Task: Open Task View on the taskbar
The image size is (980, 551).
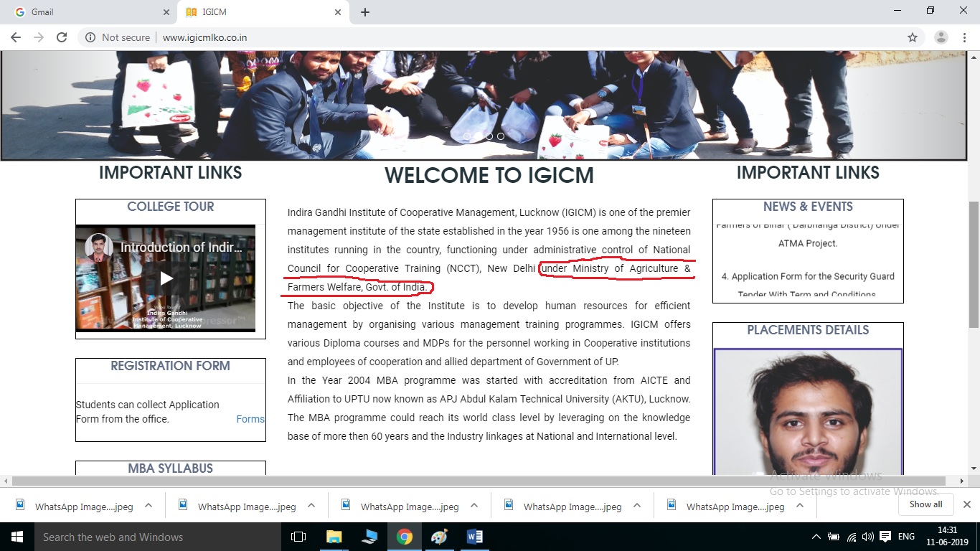Action: (298, 537)
